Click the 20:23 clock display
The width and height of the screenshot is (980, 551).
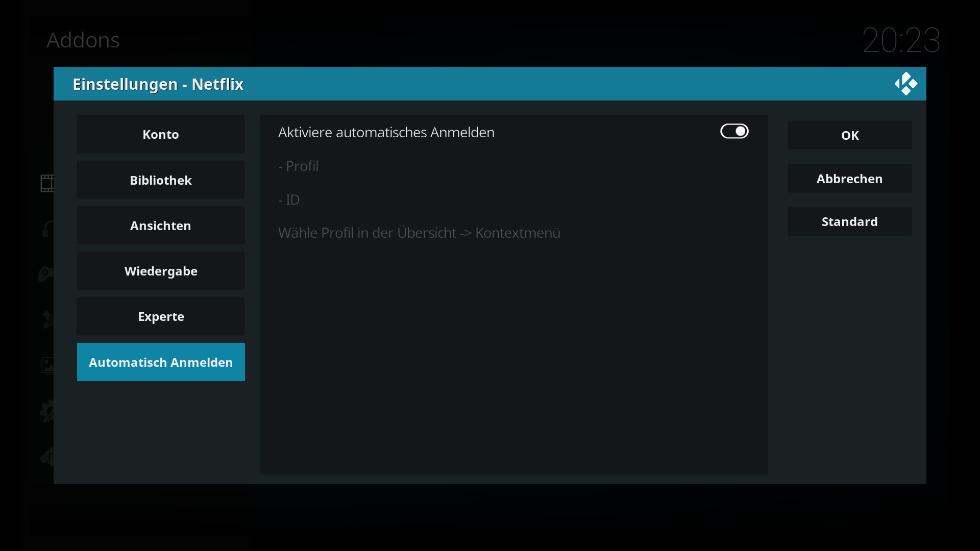[x=901, y=40]
